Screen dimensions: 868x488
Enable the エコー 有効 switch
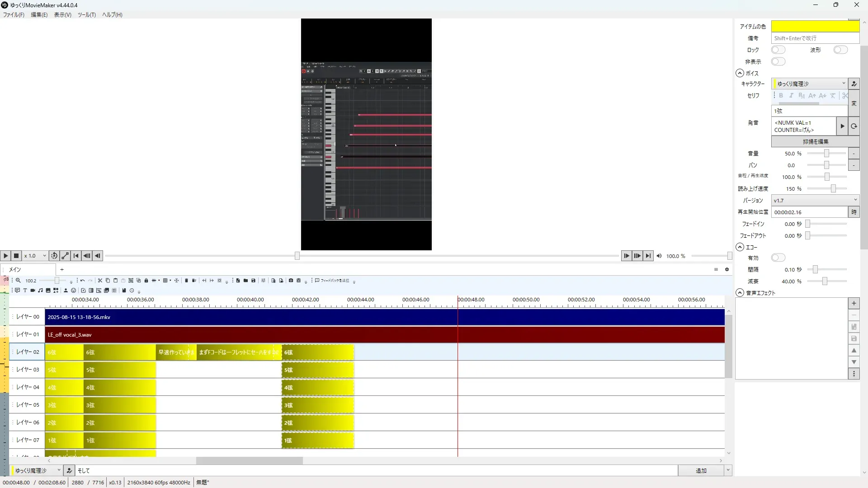tap(778, 258)
